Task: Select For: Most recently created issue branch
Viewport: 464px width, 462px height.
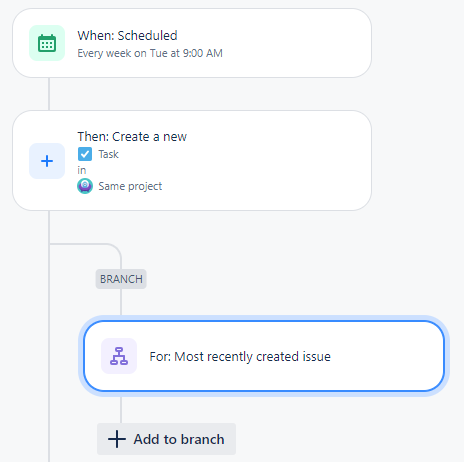Action: pyautogui.click(x=264, y=356)
